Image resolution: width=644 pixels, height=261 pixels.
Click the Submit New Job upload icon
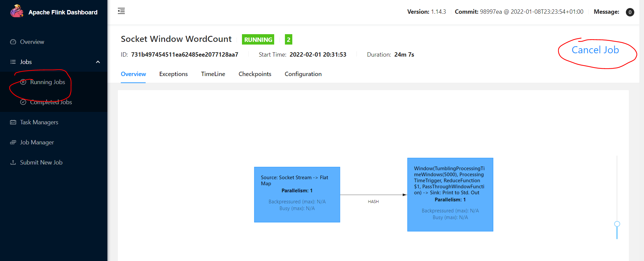(x=13, y=162)
